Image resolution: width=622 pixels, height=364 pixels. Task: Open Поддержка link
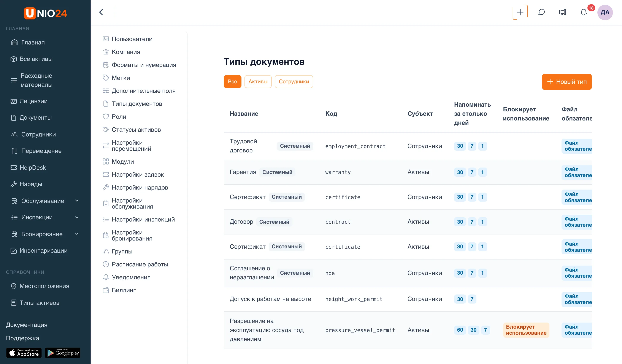(22, 338)
